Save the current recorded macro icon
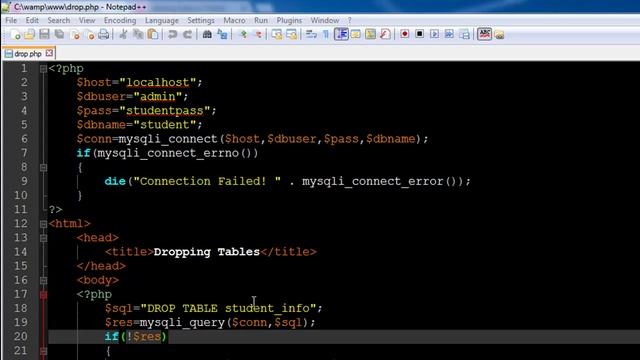This screenshot has width=640, height=360. (464, 34)
